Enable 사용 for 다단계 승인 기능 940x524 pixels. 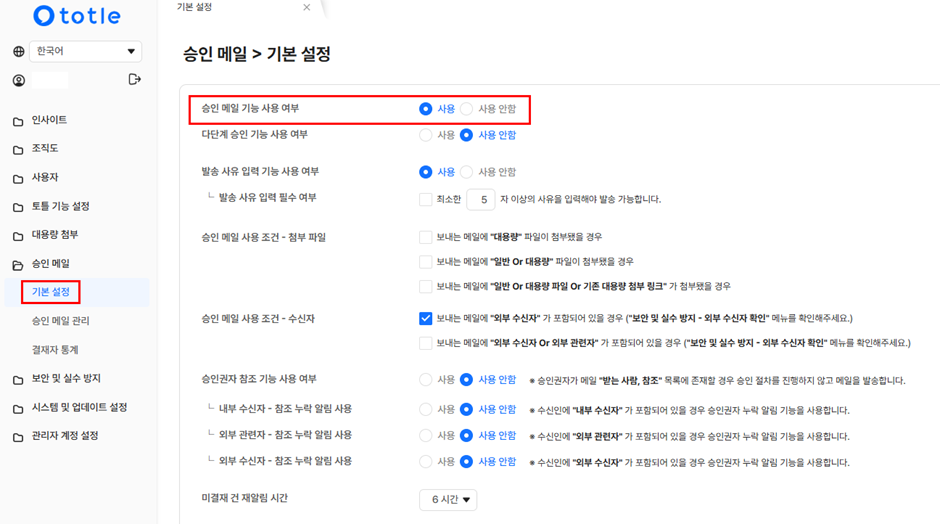(426, 135)
